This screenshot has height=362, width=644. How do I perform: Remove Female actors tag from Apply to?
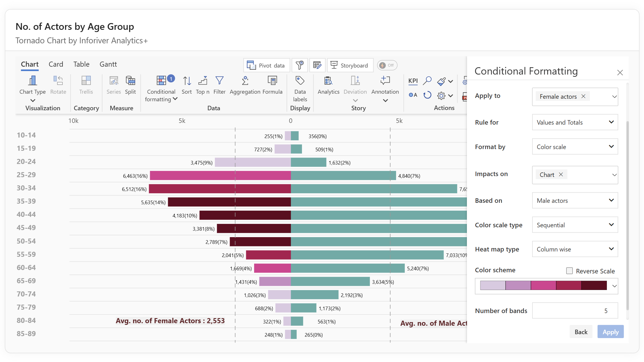pos(583,96)
